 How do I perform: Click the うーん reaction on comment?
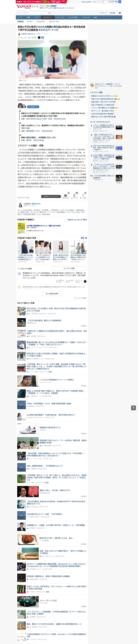(77, 282)
